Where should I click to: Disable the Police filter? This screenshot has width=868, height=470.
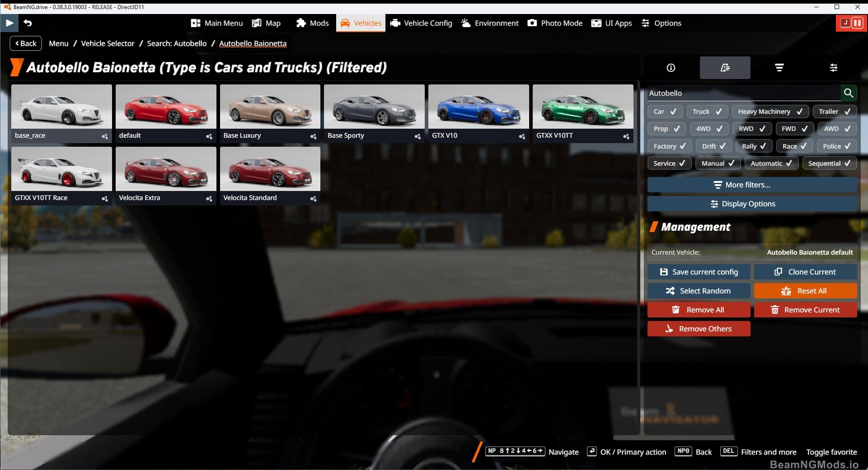(x=836, y=146)
